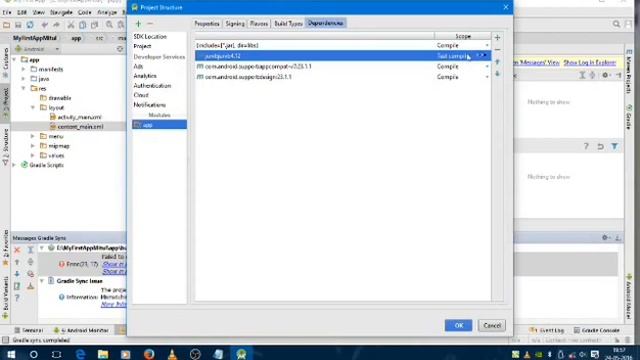640x360 pixels.
Task: Open scope dropdown for the libs include row
Action: point(487,45)
